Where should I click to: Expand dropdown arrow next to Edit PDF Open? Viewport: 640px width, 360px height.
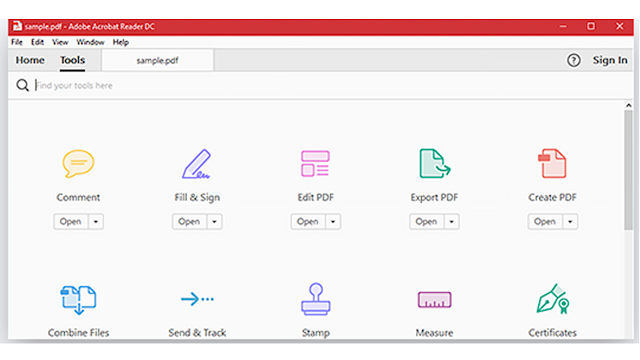click(333, 222)
